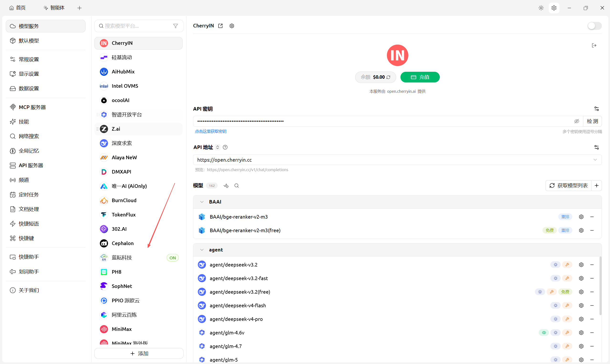Screen dimensions: 610x364
Task: Click the agent/deepseek-v4-flash model name
Action: coord(238,305)
